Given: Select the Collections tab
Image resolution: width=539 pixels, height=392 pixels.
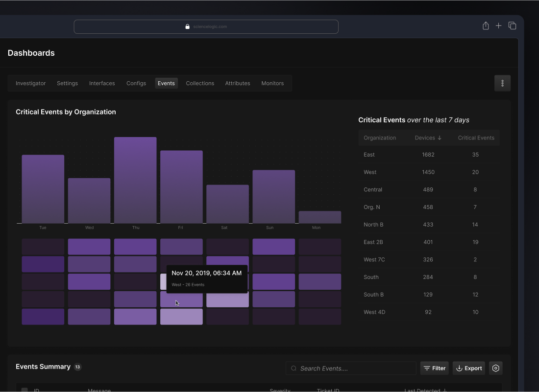Looking at the screenshot, I should pos(200,83).
